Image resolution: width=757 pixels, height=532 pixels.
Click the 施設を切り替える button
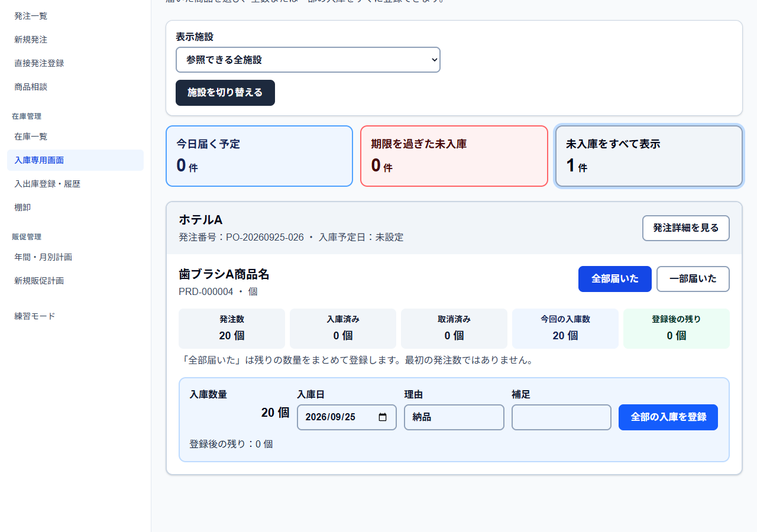tap(225, 93)
